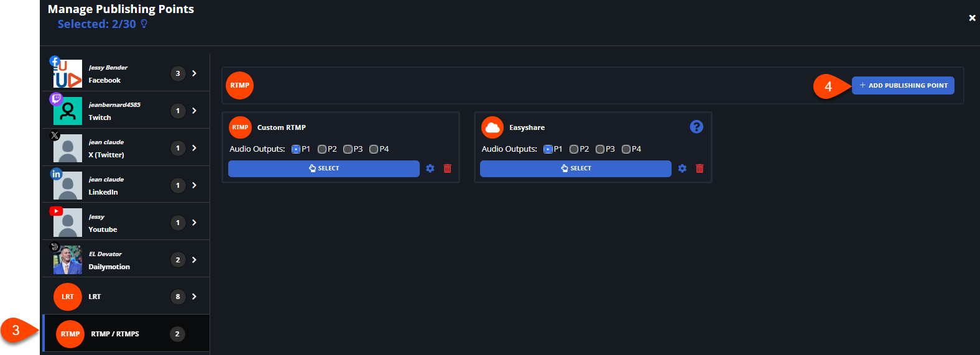This screenshot has height=355, width=980.
Task: Expand the Facebook publishing points chevron
Action: tap(195, 73)
